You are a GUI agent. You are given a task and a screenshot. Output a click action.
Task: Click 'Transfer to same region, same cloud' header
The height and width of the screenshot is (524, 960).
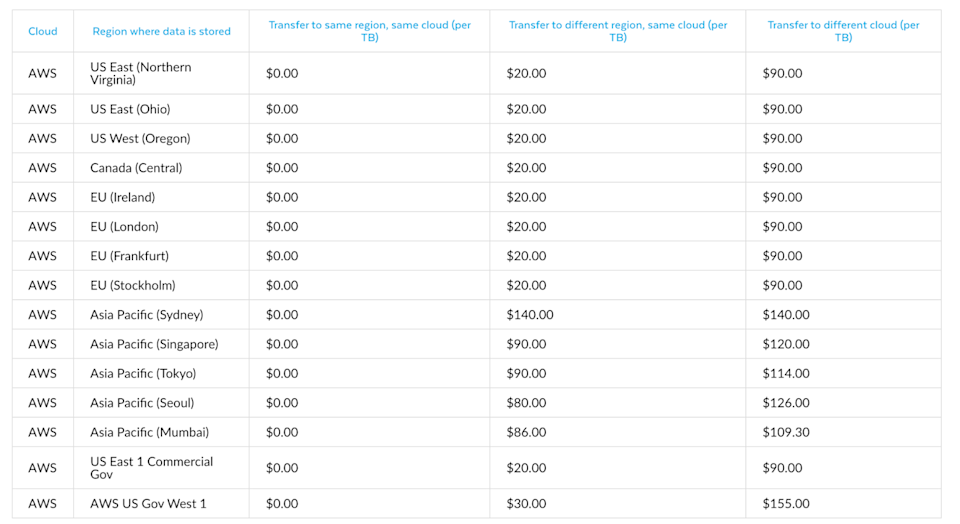[369, 31]
